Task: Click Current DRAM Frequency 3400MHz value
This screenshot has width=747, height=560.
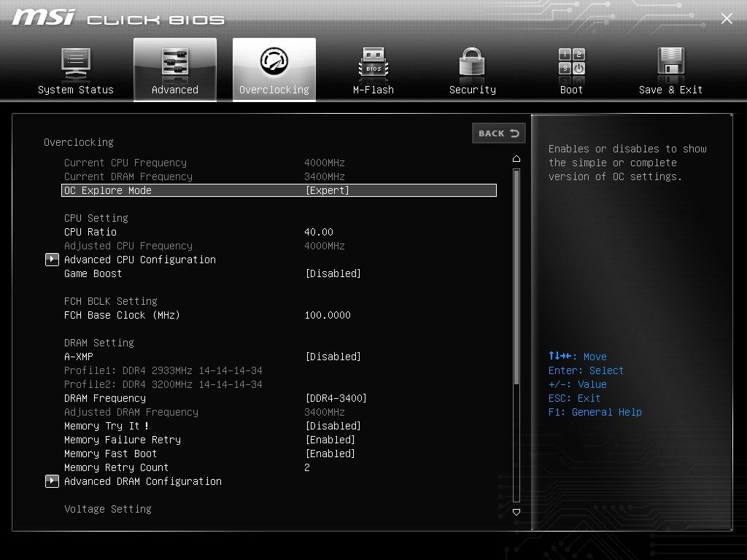Action: (325, 176)
